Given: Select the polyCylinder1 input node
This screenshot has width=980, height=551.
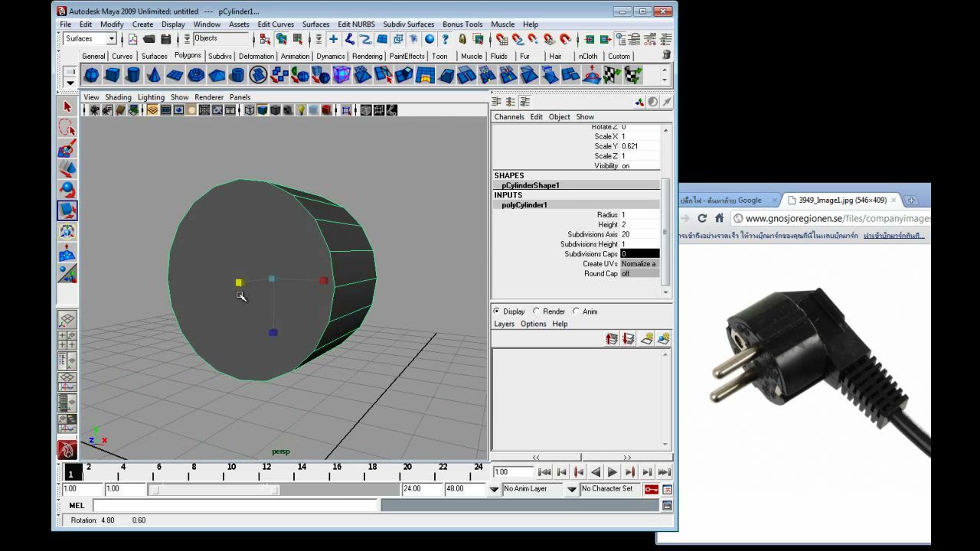Looking at the screenshot, I should (x=524, y=205).
